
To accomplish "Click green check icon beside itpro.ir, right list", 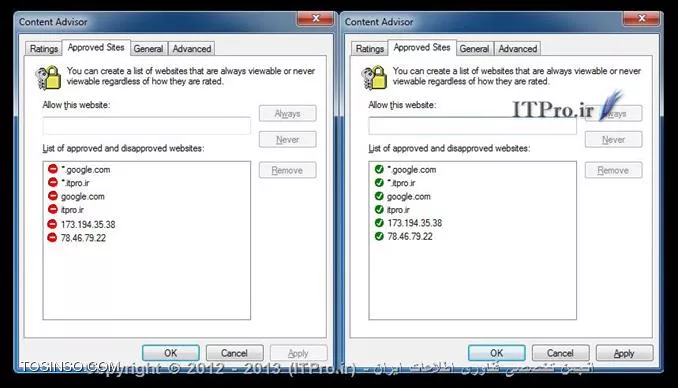I will click(379, 209).
